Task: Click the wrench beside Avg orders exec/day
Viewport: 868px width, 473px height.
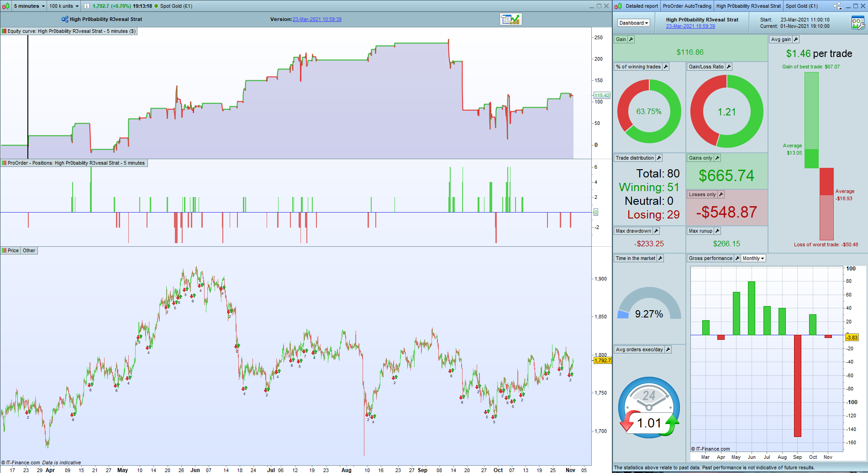Action: point(668,349)
